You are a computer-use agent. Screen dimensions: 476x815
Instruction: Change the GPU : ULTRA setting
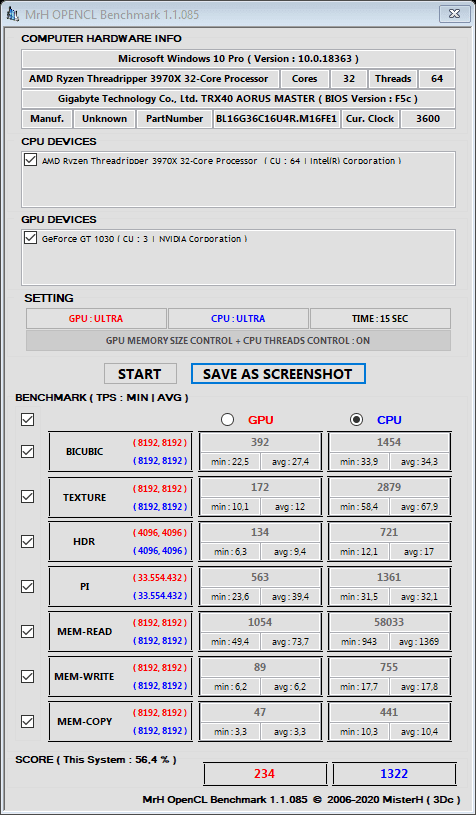pyautogui.click(x=96, y=319)
